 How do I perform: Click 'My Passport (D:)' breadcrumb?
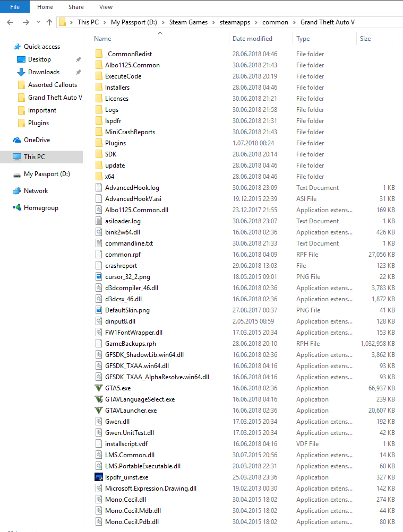click(134, 22)
